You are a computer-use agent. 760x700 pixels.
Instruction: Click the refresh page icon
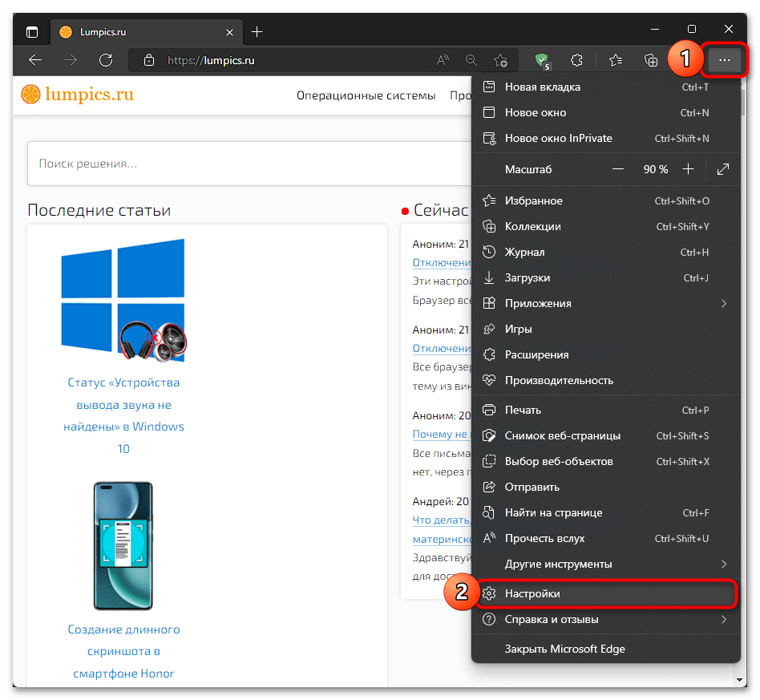pyautogui.click(x=106, y=60)
